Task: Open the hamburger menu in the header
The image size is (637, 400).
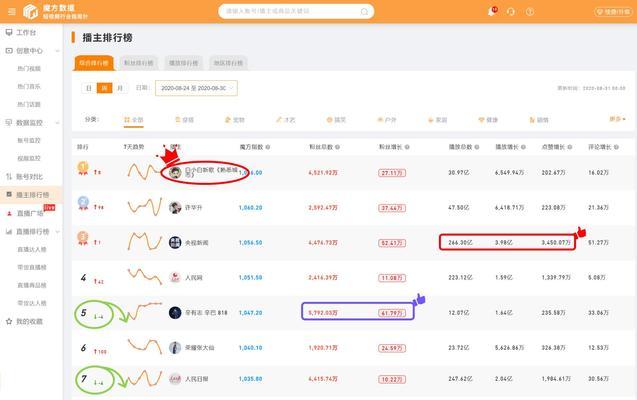Action: [12, 11]
